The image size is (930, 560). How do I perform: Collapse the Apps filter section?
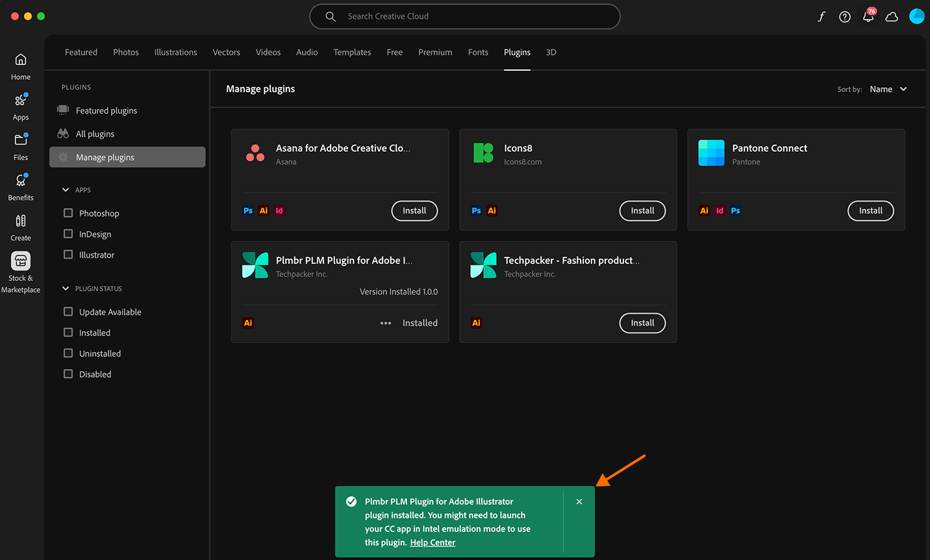click(66, 189)
